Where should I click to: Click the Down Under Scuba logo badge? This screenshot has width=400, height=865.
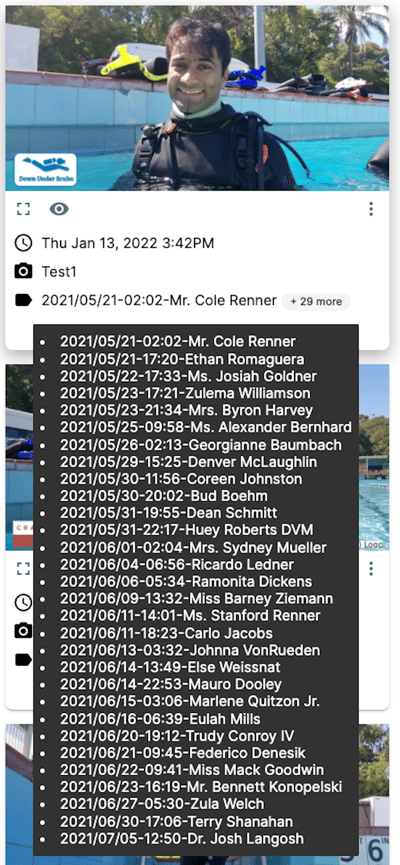45,170
